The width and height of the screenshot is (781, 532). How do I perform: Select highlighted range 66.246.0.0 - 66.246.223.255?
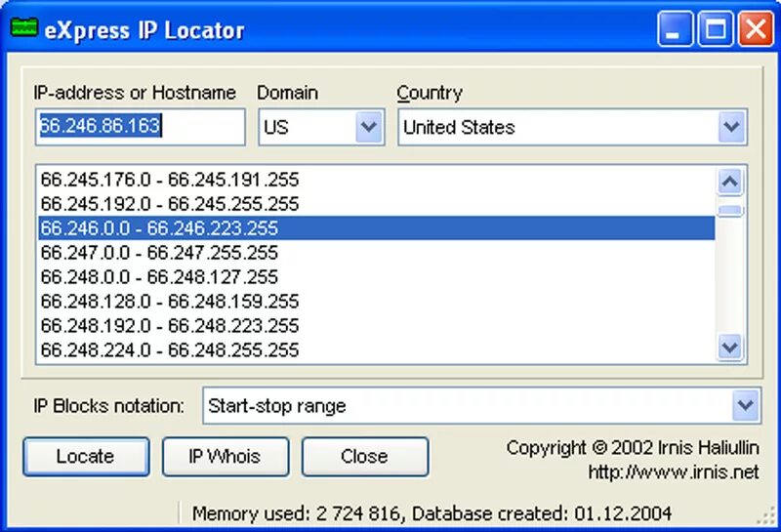click(377, 228)
